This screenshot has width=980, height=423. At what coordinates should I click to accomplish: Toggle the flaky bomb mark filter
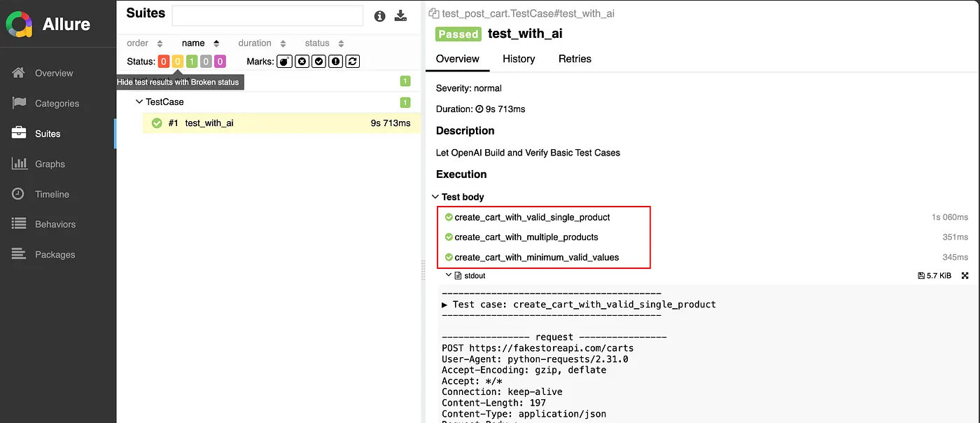[284, 62]
